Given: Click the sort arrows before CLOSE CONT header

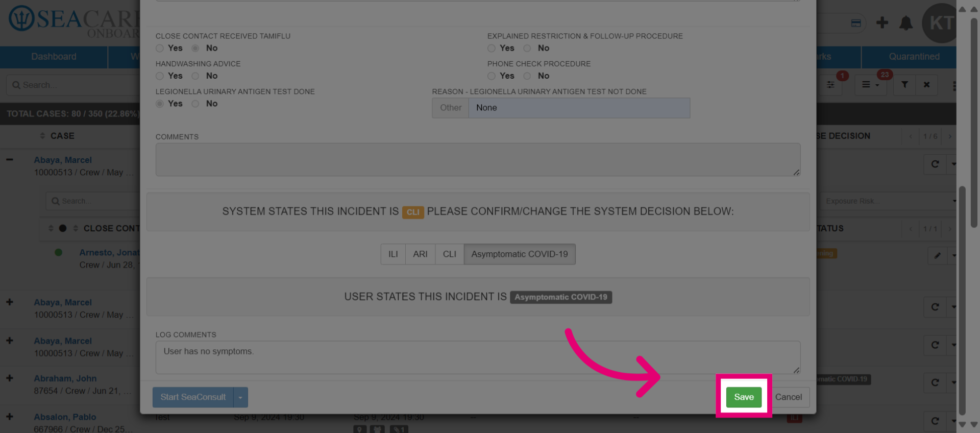Looking at the screenshot, I should [76, 228].
